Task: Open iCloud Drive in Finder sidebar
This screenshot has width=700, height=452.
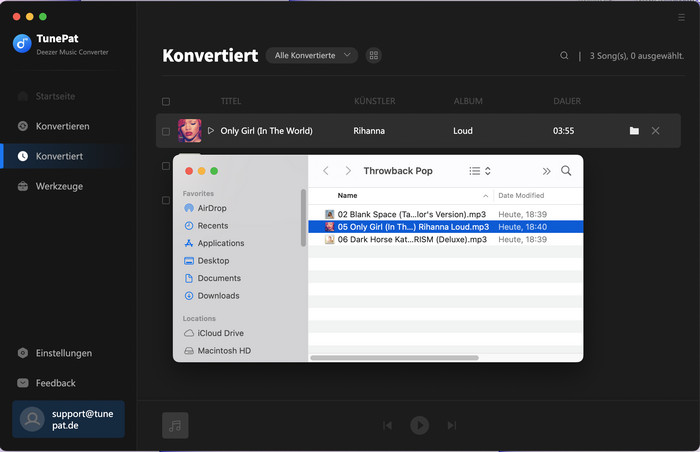Action: 214,333
